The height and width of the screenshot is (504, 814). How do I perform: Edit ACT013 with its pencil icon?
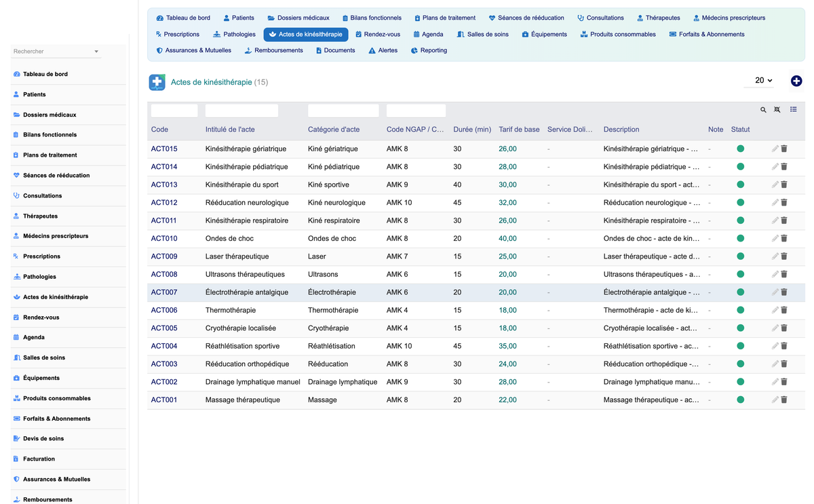click(775, 185)
